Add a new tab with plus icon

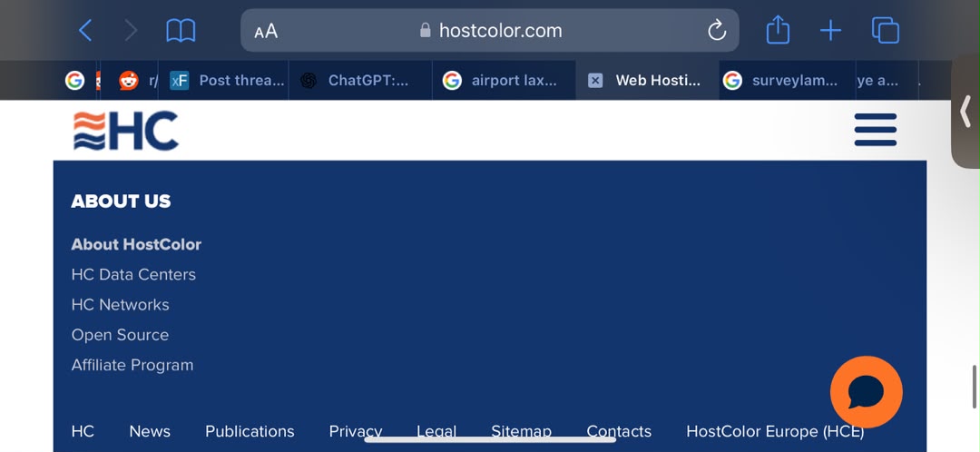click(830, 31)
